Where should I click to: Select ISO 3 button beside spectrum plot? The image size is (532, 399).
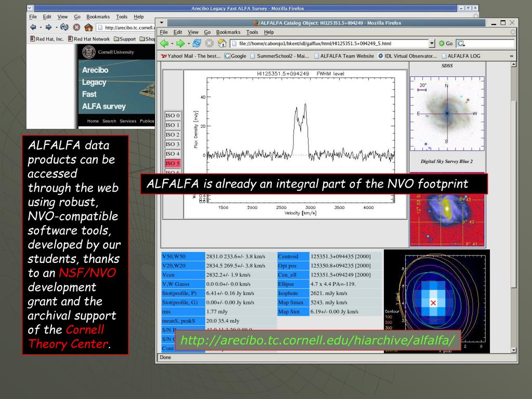(x=172, y=144)
